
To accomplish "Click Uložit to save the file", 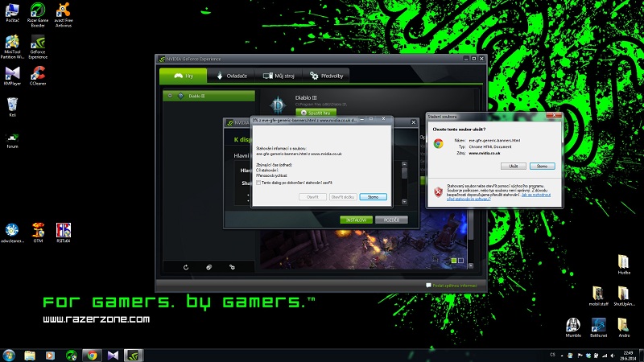I will [513, 166].
